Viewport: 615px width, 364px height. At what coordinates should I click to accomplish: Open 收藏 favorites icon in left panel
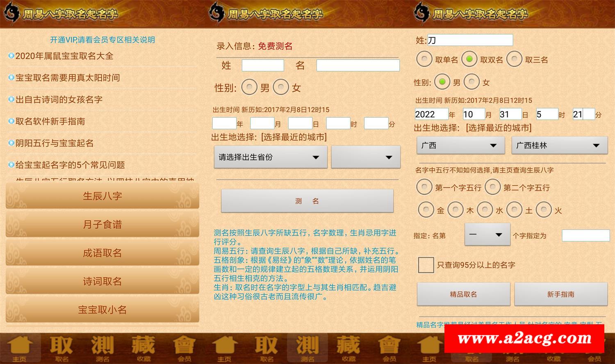(x=143, y=348)
